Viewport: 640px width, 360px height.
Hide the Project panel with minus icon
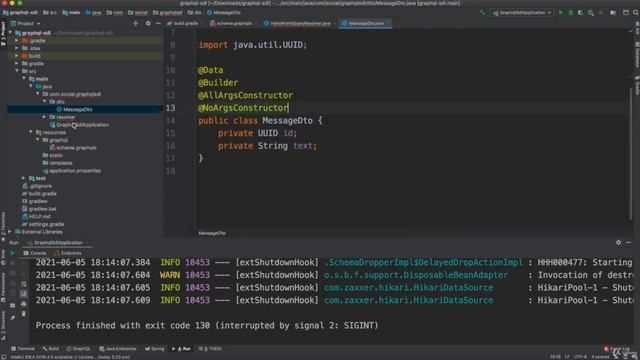(158, 24)
